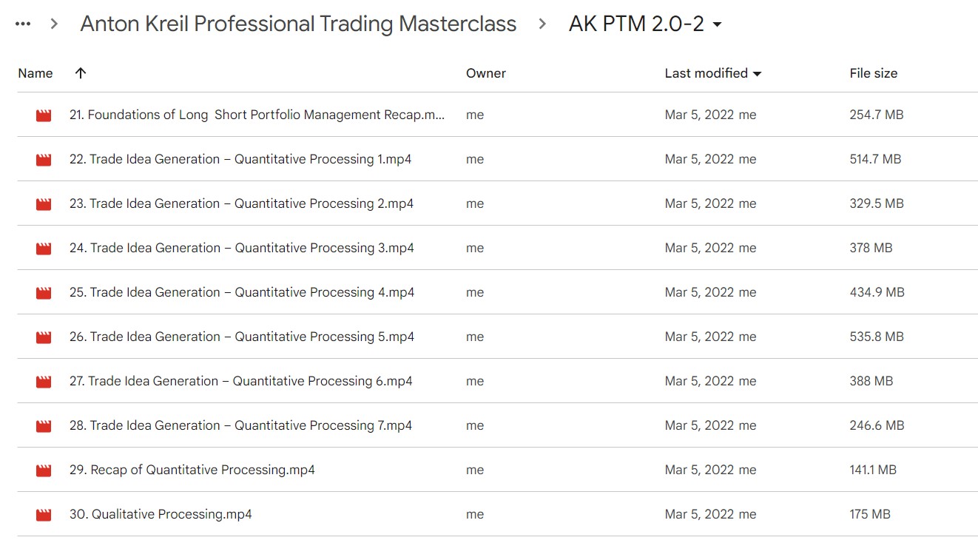Click file 28. Trade Idea Generation Quantitative Processing 7
Screen dimensions: 978x560
(241, 425)
